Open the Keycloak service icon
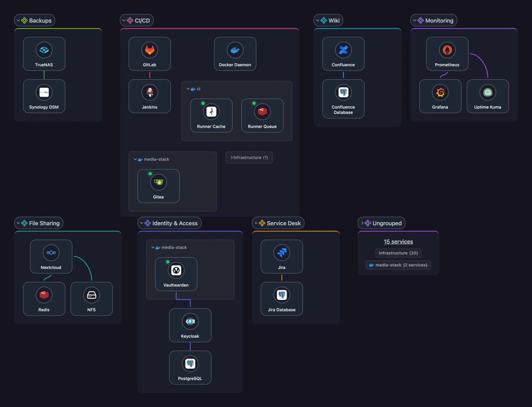 (x=190, y=321)
